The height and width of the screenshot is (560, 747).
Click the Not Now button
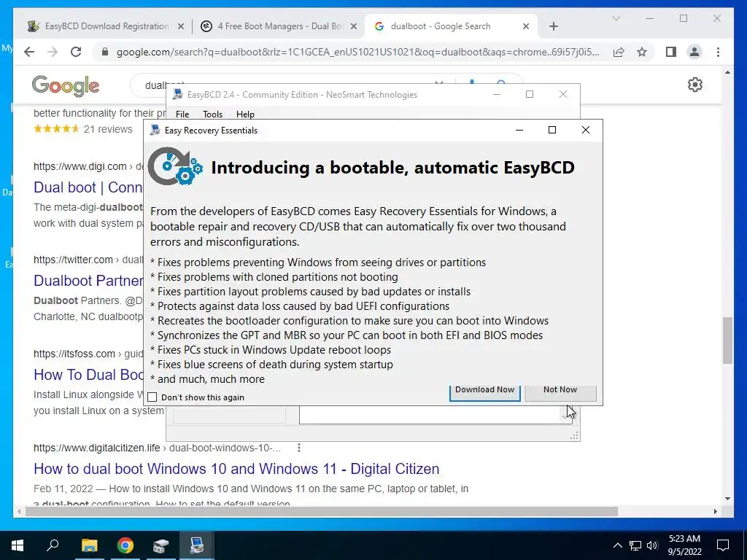pyautogui.click(x=560, y=392)
